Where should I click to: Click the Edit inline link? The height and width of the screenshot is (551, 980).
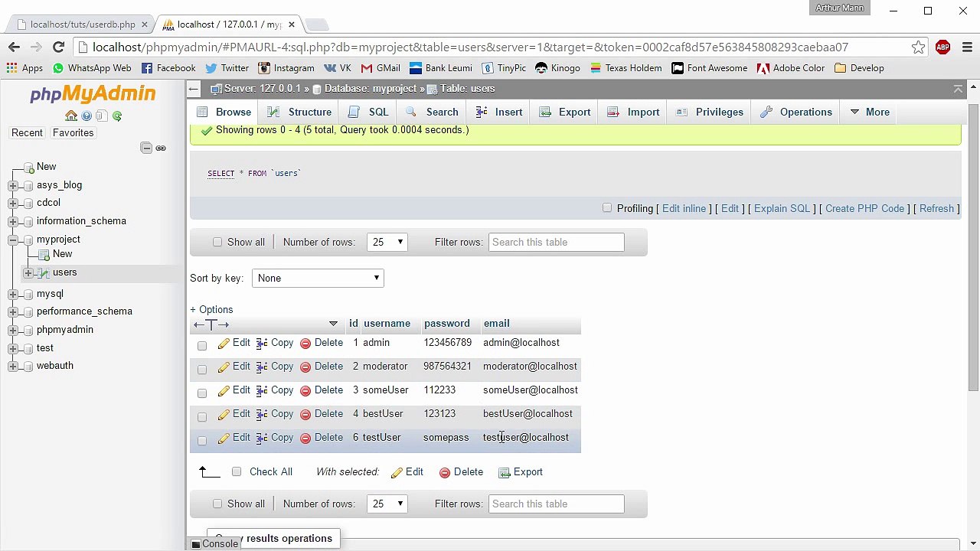point(684,208)
